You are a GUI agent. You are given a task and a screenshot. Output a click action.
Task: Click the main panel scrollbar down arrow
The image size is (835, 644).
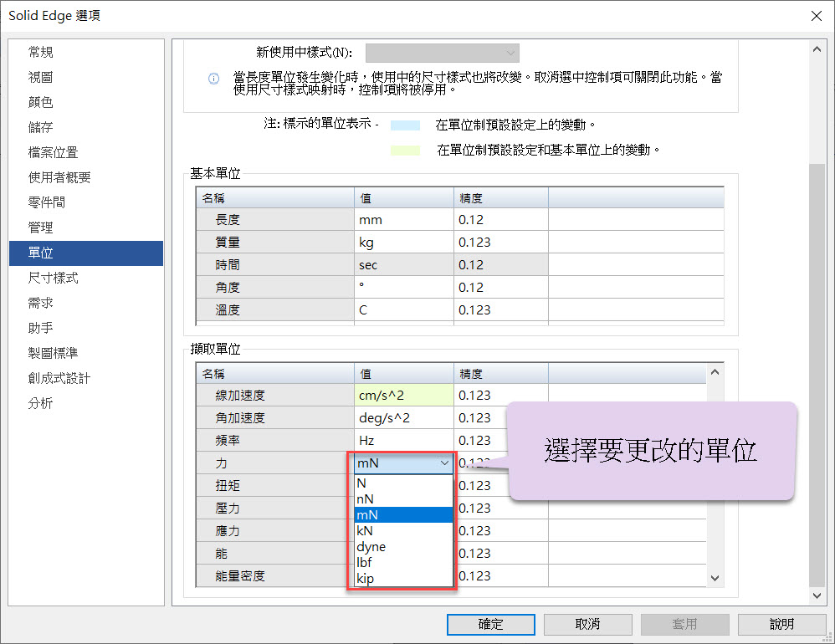(817, 596)
